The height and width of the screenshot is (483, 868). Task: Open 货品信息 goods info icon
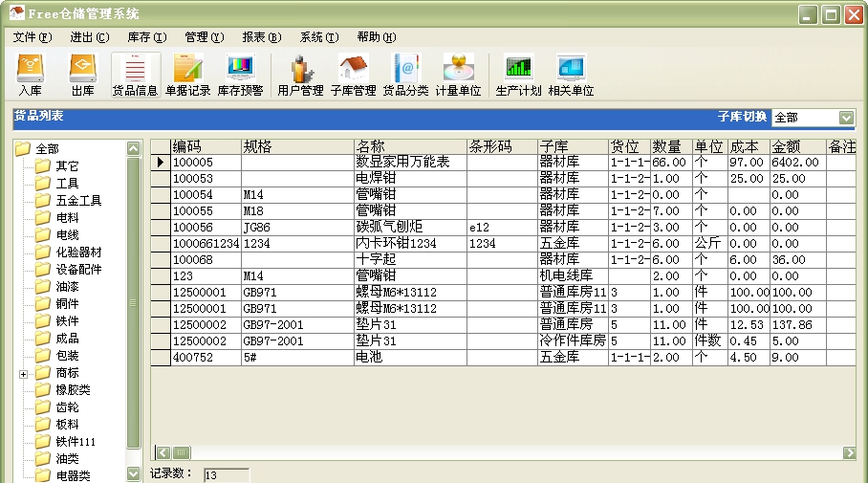point(135,75)
